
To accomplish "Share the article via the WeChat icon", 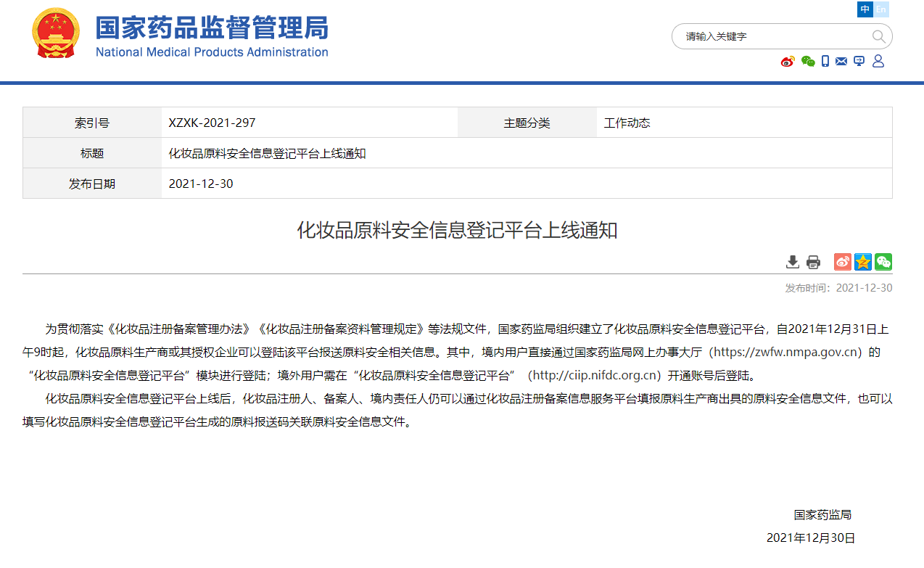I will pyautogui.click(x=883, y=262).
